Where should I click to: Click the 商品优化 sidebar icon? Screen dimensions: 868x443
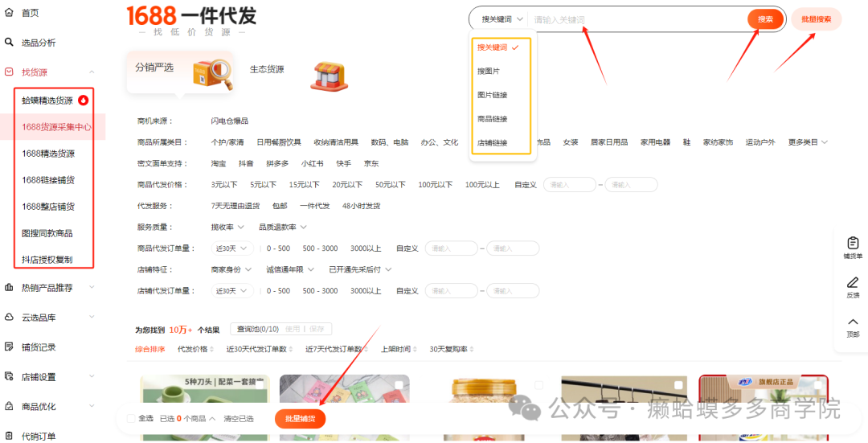9,407
